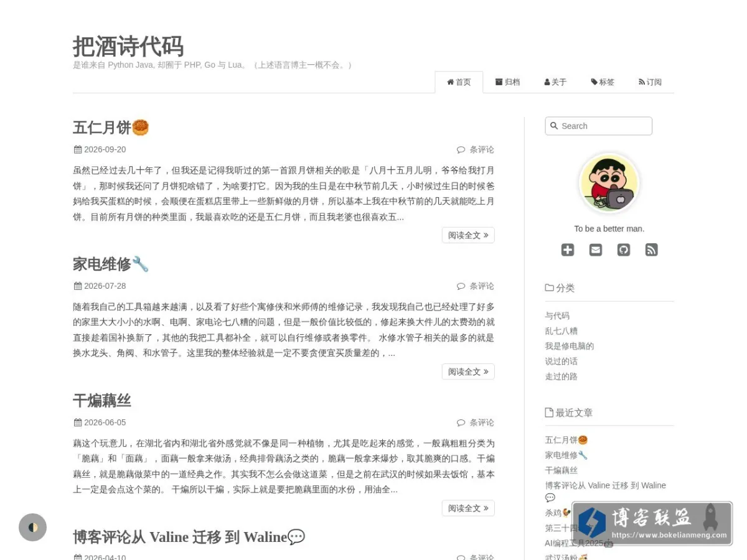Click 阅读全文 button under 干煸藕丝 post

tap(468, 508)
